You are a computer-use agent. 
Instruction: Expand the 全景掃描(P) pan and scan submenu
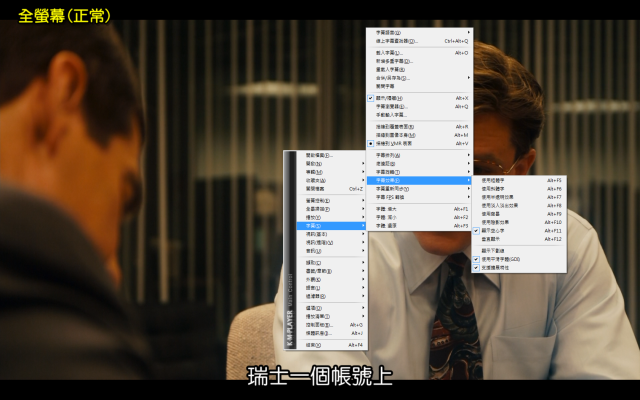click(331, 209)
